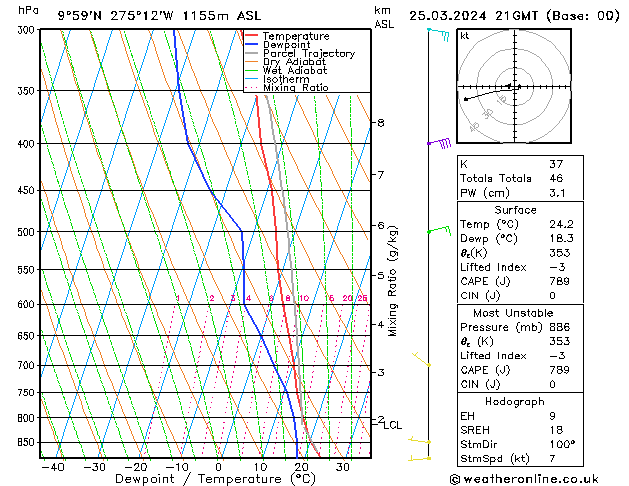The image size is (629, 486).
Task: Click the SREH value 18
Action: [x=556, y=430]
